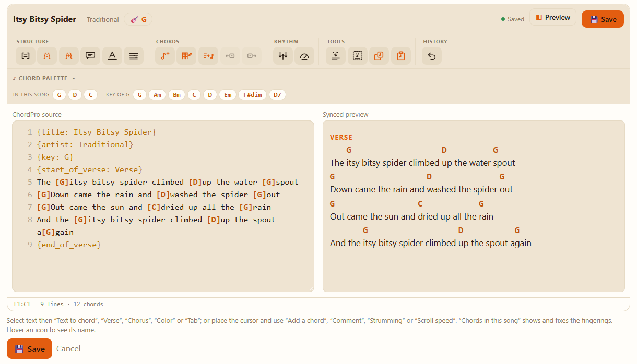Click the orange copy icon in Tools
This screenshot has width=637, height=364.
(379, 56)
